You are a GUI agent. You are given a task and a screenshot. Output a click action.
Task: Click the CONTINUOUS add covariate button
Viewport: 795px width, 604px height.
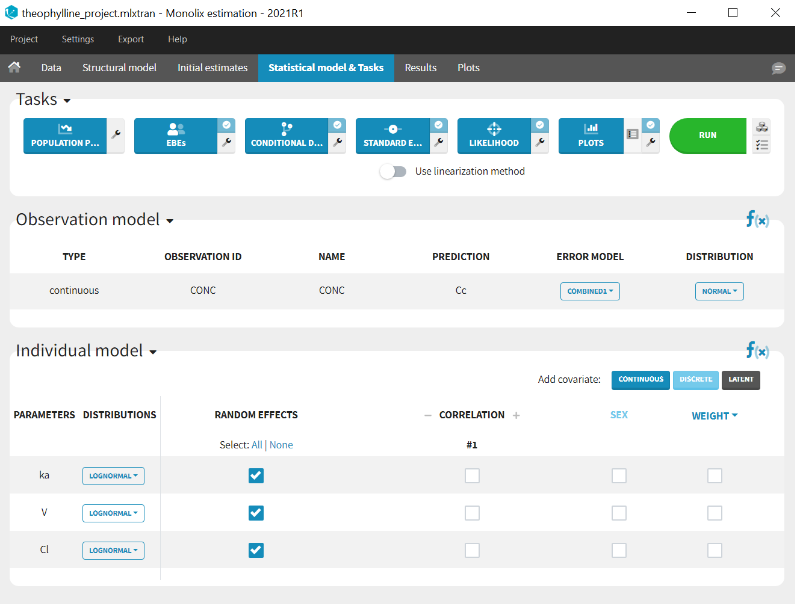pos(640,380)
